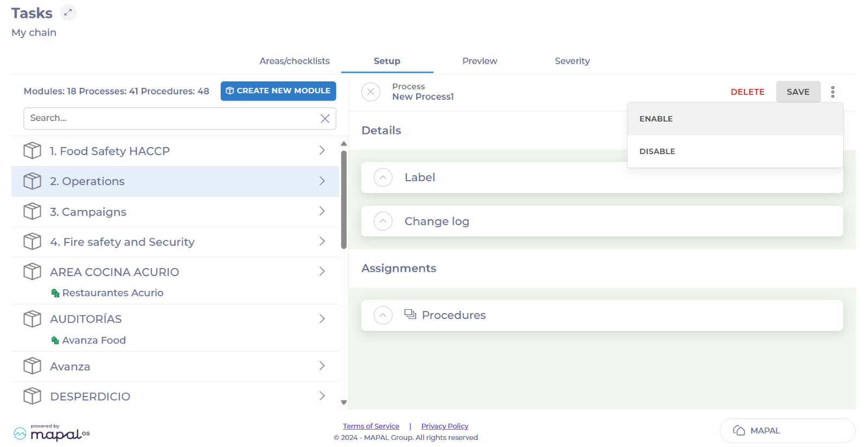Collapse the Procedures section
The height and width of the screenshot is (447, 868).
pyautogui.click(x=383, y=315)
